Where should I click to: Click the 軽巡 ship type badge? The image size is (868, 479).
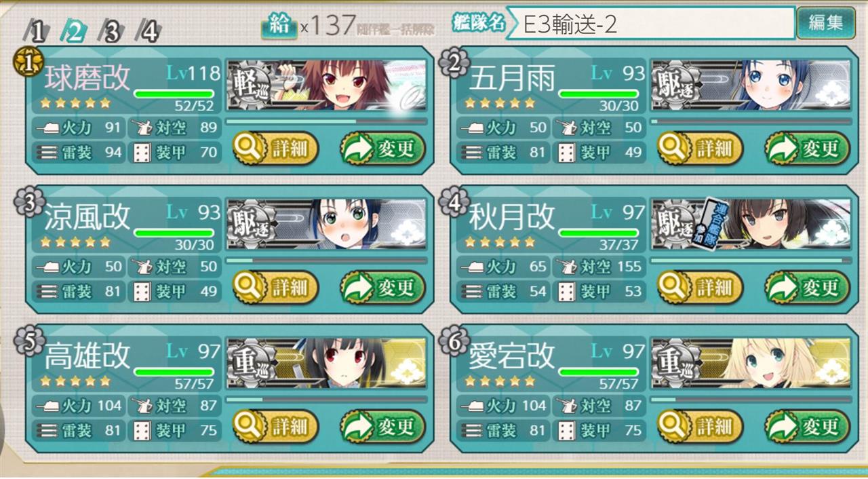pyautogui.click(x=251, y=86)
